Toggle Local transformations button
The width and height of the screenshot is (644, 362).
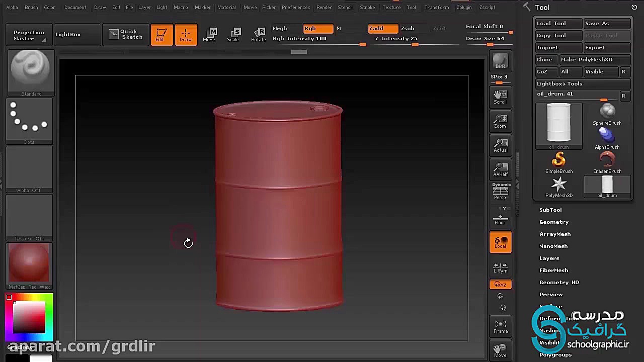point(500,242)
